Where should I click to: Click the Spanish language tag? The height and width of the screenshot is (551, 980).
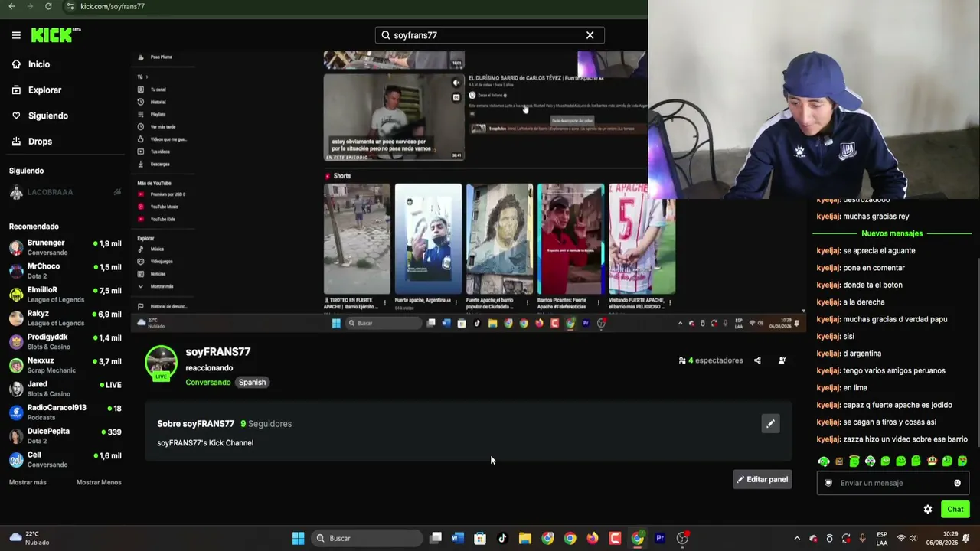252,383
